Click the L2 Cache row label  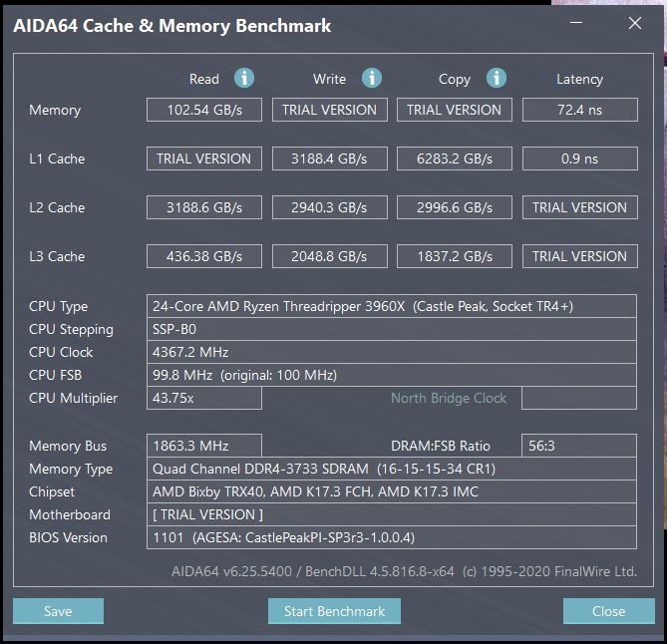coord(57,208)
